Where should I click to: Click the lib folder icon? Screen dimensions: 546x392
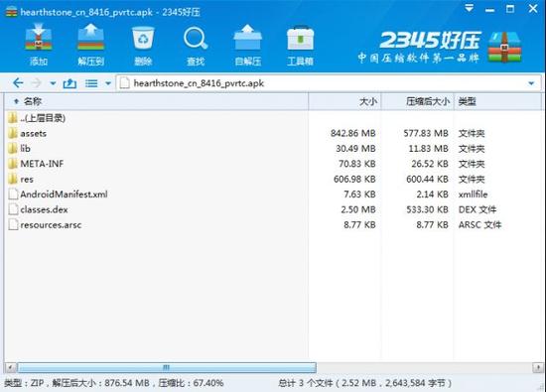pos(13,149)
